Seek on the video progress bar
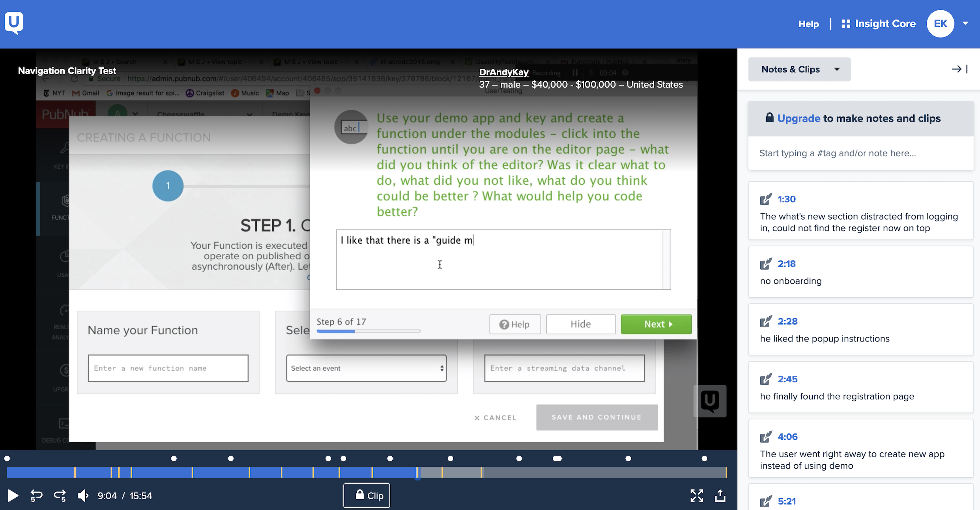This screenshot has width=980, height=510. click(367, 472)
